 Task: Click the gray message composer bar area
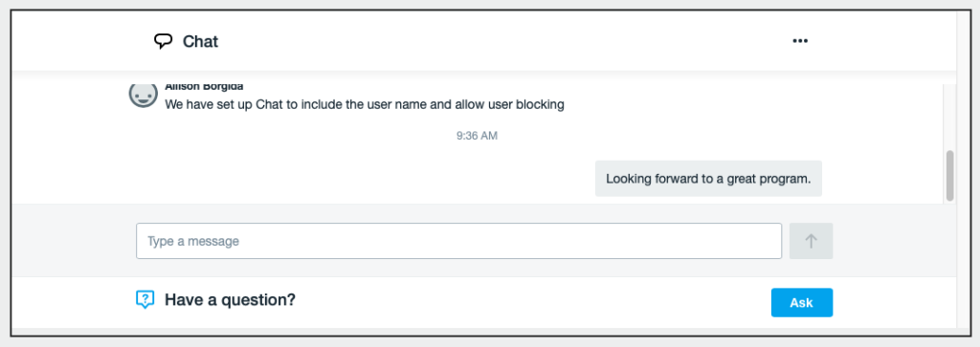pyautogui.click(x=483, y=240)
